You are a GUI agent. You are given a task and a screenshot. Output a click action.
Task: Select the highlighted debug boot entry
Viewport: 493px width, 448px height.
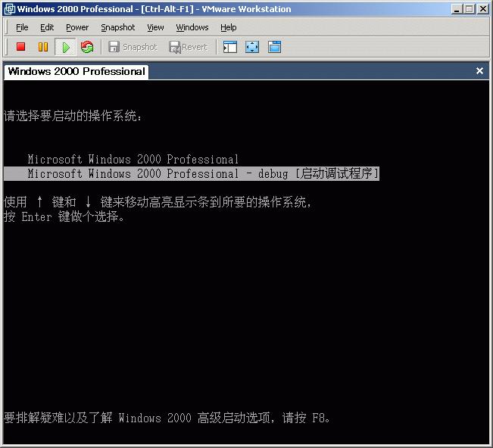(x=192, y=174)
